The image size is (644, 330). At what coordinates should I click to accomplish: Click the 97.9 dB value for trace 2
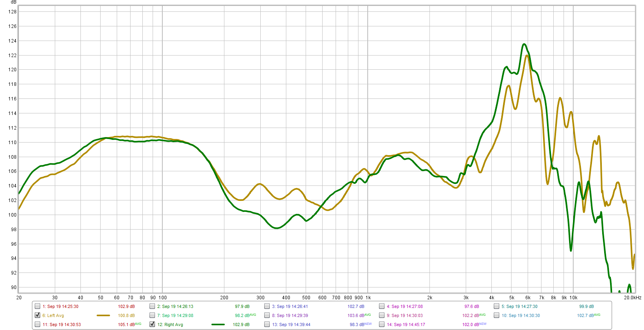tap(242, 306)
